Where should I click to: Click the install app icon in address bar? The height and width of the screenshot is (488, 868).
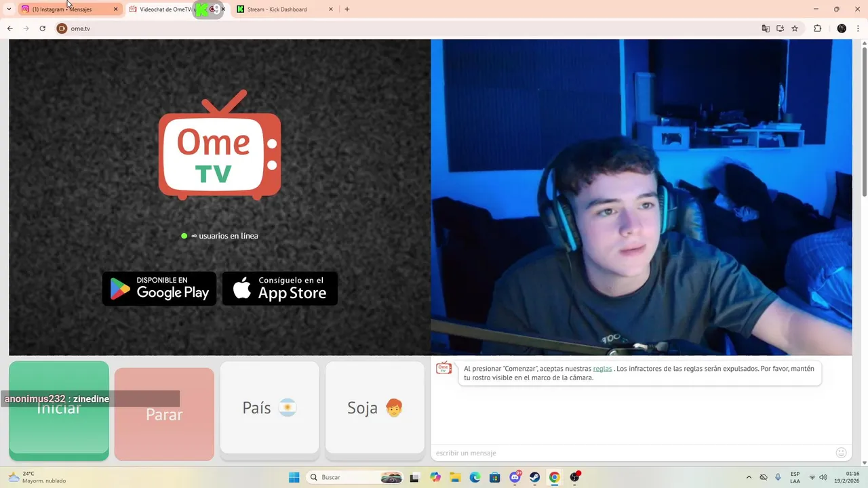pyautogui.click(x=780, y=28)
